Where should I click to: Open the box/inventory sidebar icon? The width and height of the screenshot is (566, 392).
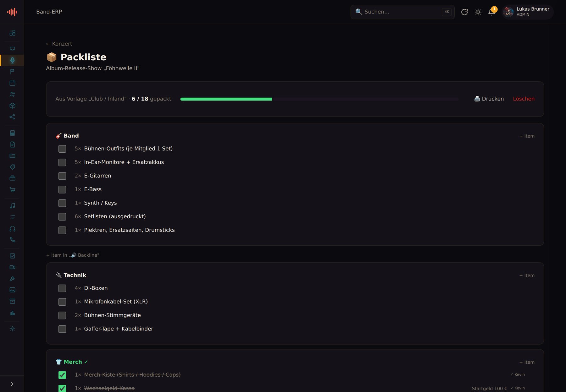click(x=12, y=106)
